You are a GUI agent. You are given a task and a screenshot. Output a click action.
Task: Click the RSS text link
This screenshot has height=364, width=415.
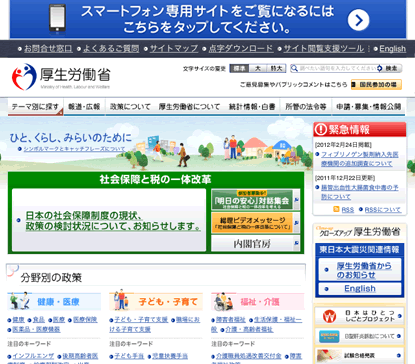348,210
